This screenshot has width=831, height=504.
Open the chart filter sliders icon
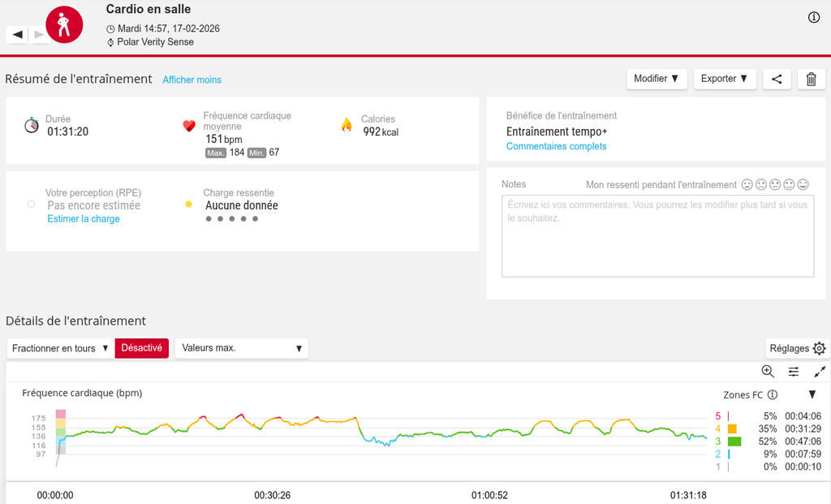tap(794, 371)
